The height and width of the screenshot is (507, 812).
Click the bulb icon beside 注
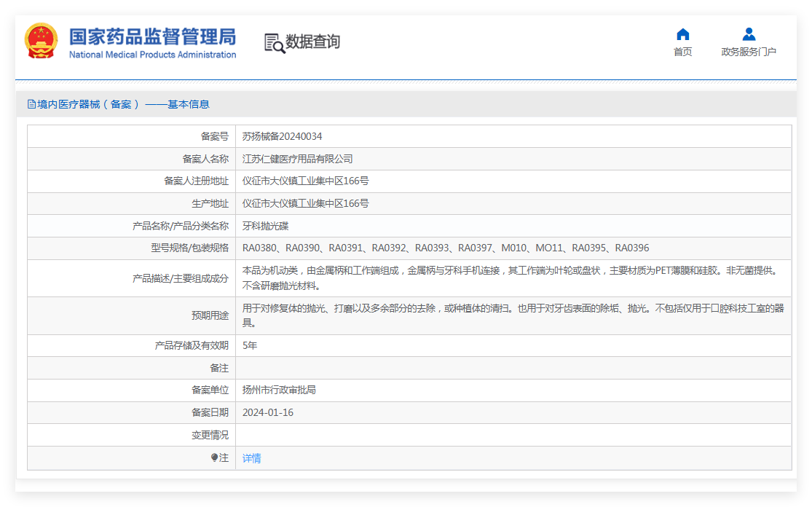(x=214, y=457)
